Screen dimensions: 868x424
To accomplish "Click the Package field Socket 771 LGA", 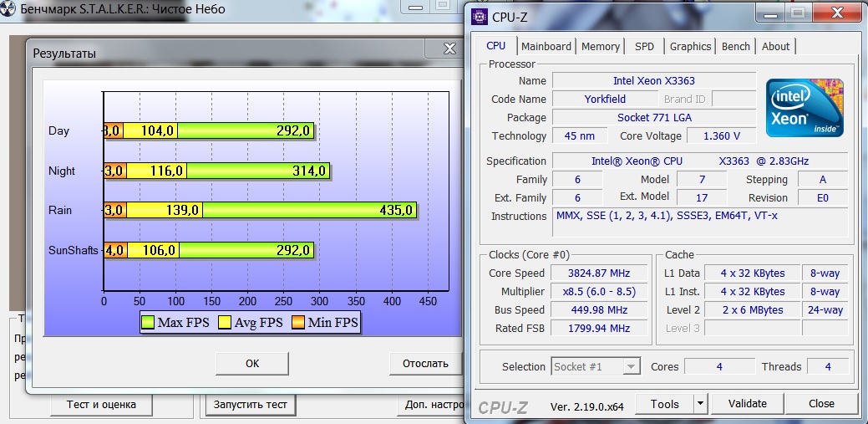I will (x=654, y=118).
